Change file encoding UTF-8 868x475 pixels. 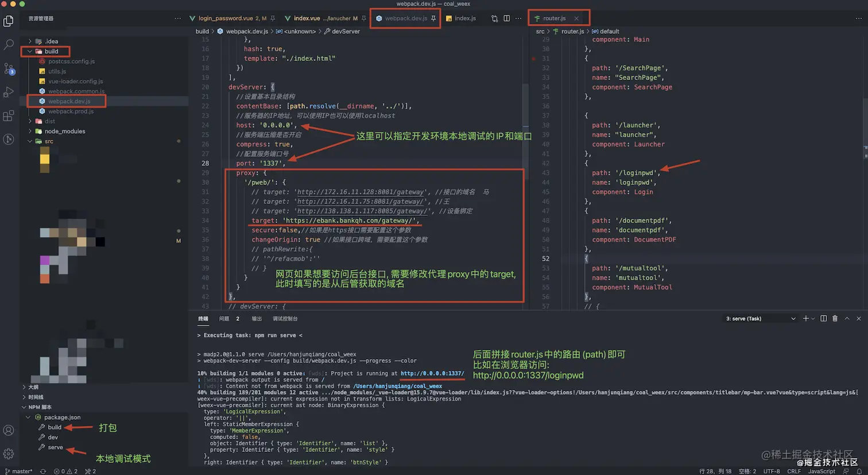pos(772,471)
